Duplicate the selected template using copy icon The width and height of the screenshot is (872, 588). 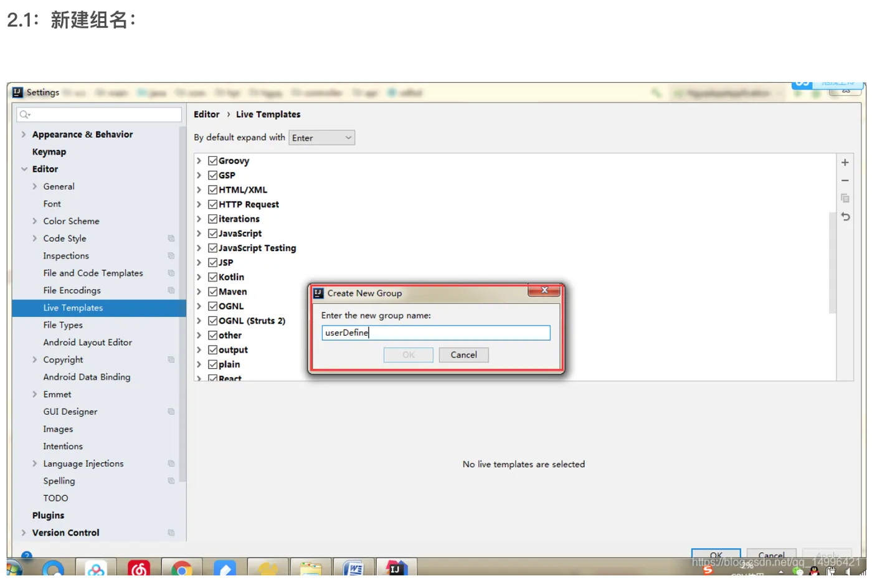(x=845, y=198)
